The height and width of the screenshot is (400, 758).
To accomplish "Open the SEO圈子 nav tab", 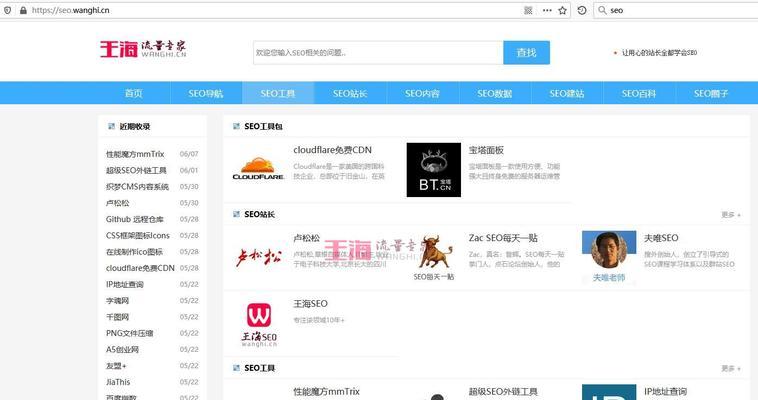I will 711,93.
